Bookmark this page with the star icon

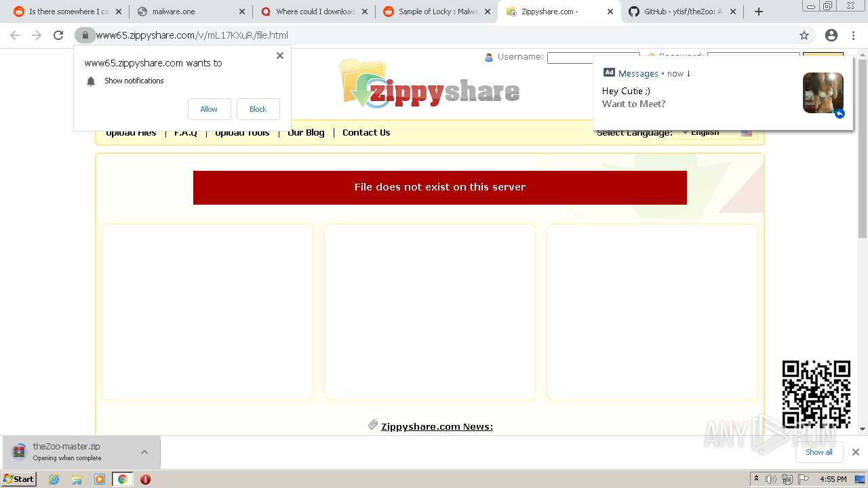(x=804, y=35)
